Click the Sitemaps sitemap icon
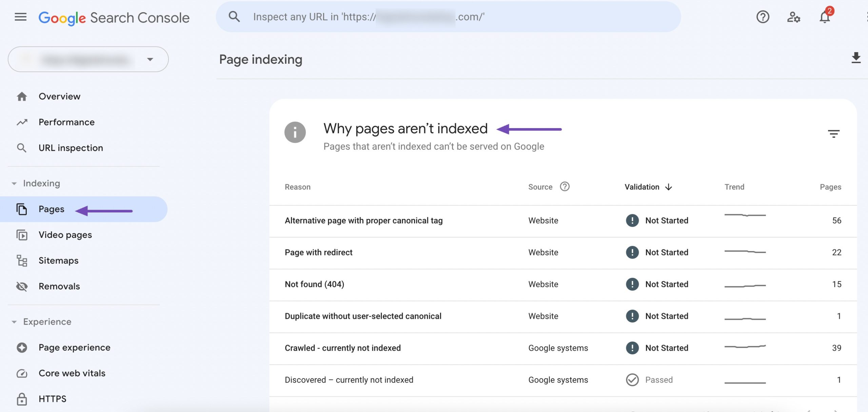Screen dimensions: 868x412 (22, 260)
